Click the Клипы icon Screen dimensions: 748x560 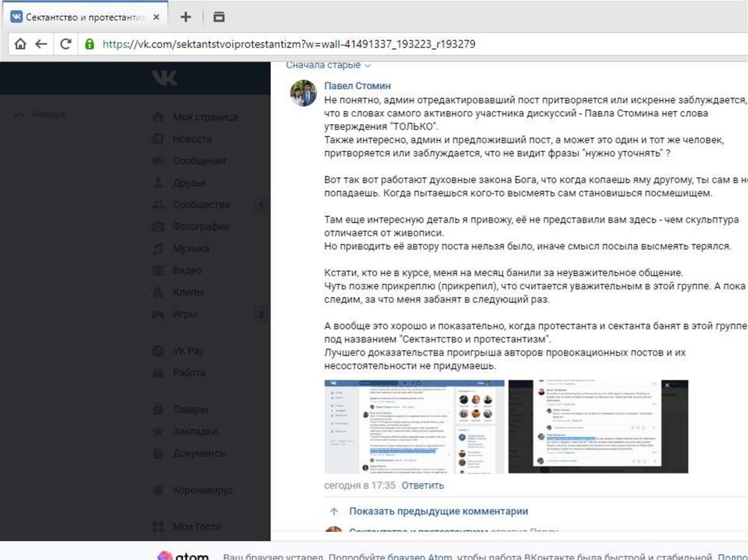coord(158,292)
